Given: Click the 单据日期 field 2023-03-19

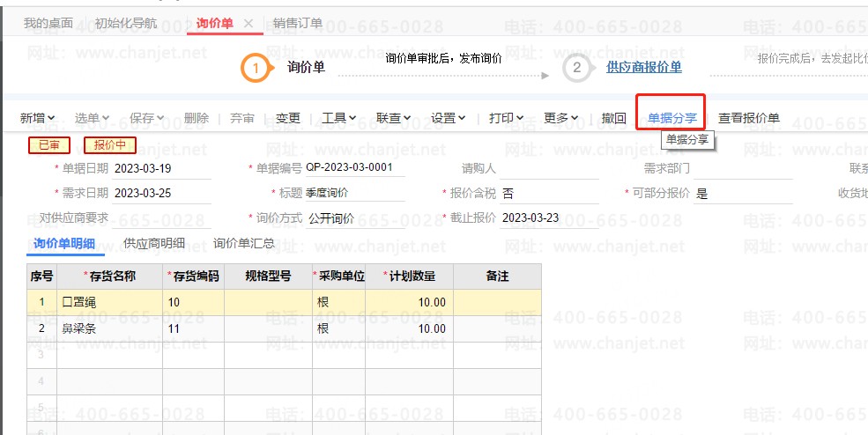Looking at the screenshot, I should [161, 169].
